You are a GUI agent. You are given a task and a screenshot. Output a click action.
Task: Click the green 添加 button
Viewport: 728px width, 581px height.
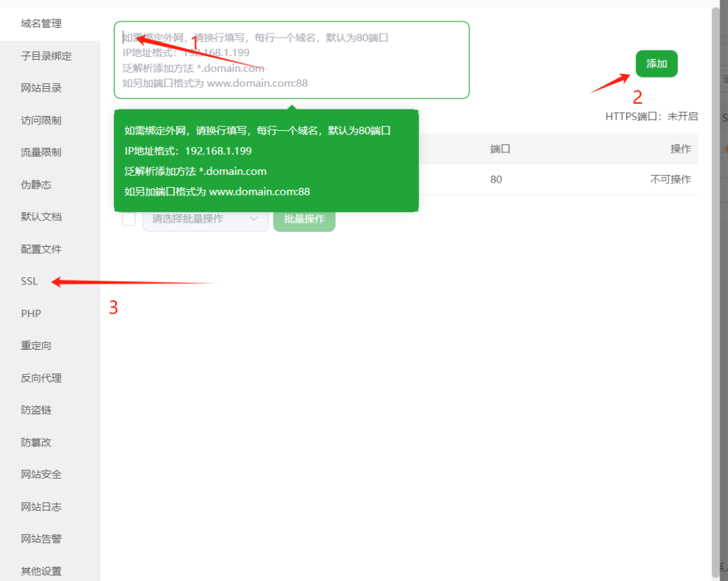656,64
